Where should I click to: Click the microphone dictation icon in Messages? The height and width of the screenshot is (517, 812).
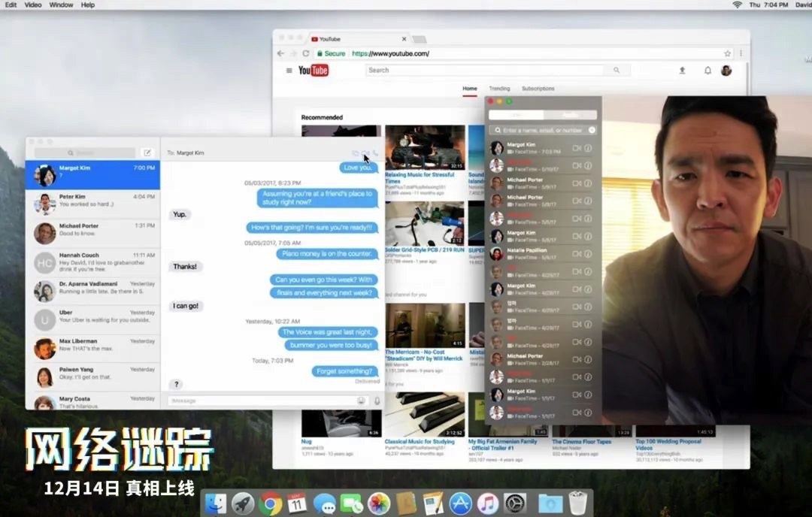click(377, 401)
